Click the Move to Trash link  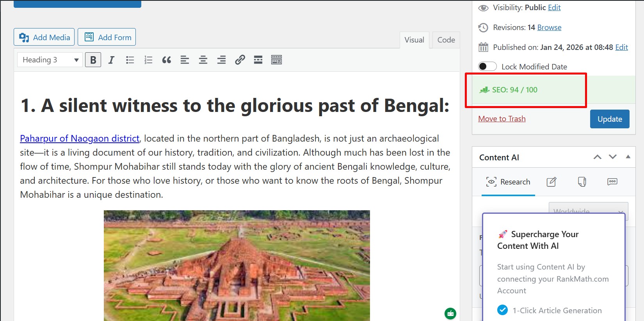coord(502,119)
